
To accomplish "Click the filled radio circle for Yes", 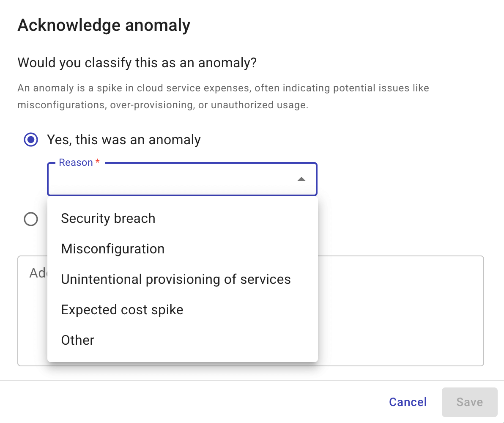I will [x=31, y=140].
